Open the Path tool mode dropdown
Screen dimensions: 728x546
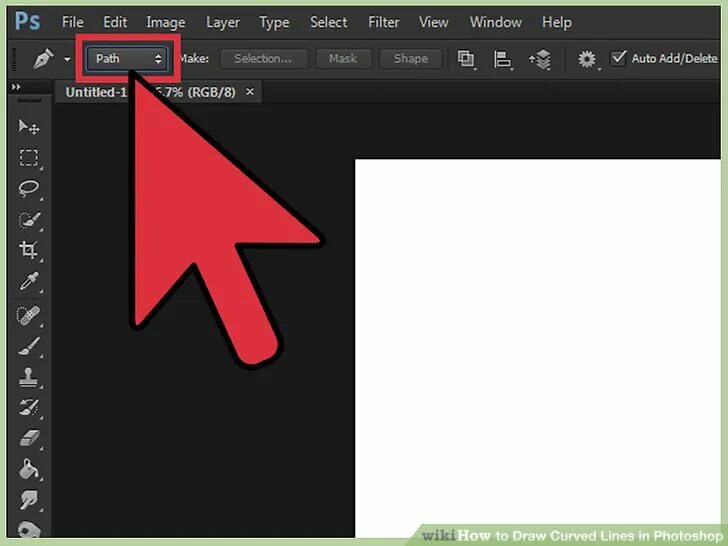[x=127, y=58]
